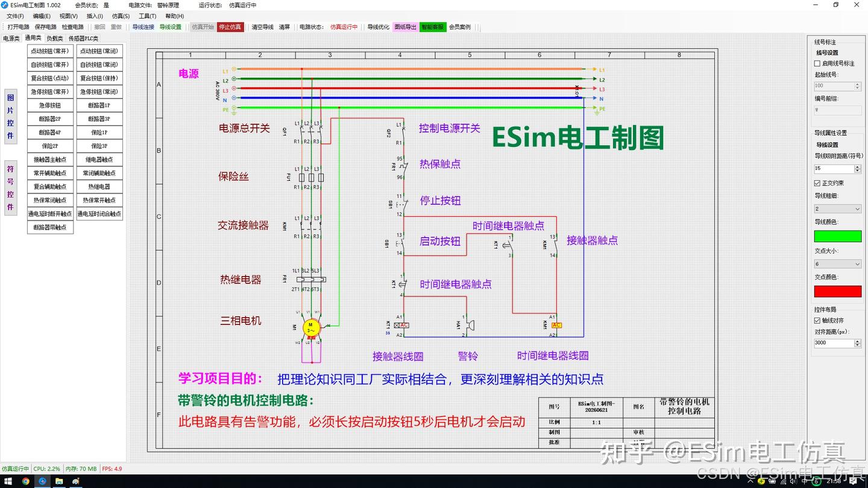Open the 仿真(S) menu
Viewport: 868px width, 488px height.
pyautogui.click(x=121, y=16)
